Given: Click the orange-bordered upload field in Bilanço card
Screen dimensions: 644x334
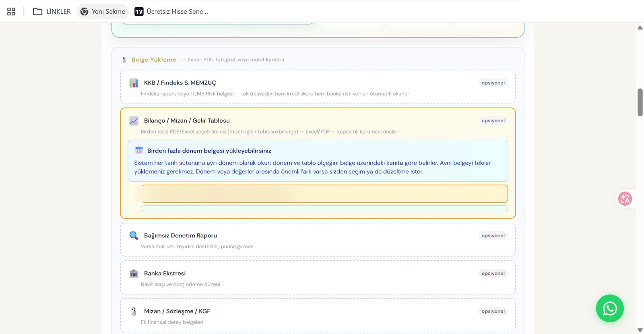Looking at the screenshot, I should click(x=324, y=194).
